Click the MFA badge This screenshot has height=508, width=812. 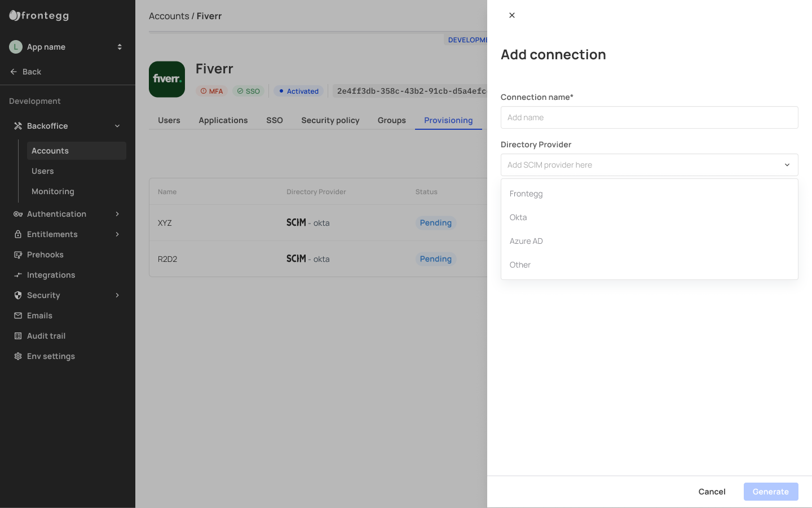[x=211, y=91]
